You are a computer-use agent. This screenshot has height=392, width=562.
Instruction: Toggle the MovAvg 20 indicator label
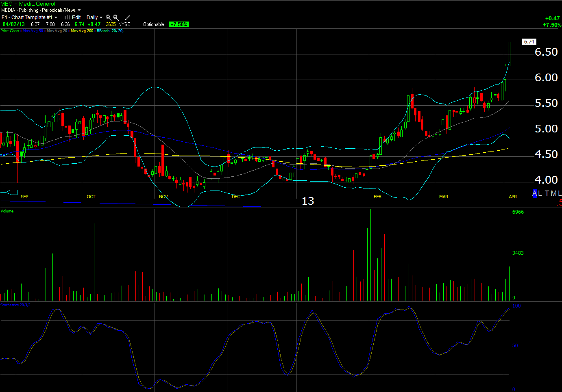(x=57, y=31)
